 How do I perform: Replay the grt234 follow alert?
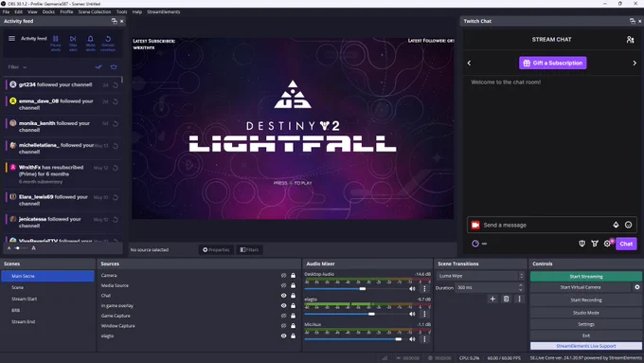pos(116,85)
